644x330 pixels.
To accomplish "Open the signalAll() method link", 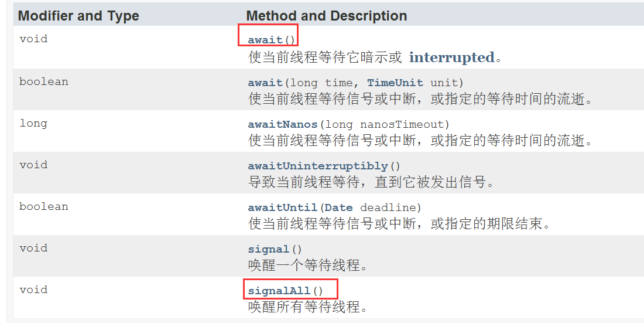I will point(279,291).
